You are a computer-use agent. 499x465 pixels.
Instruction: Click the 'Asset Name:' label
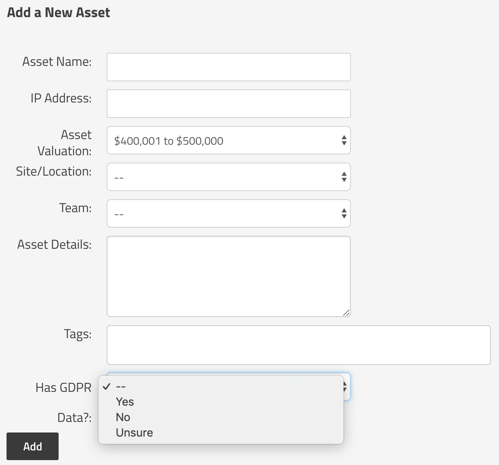tap(57, 62)
